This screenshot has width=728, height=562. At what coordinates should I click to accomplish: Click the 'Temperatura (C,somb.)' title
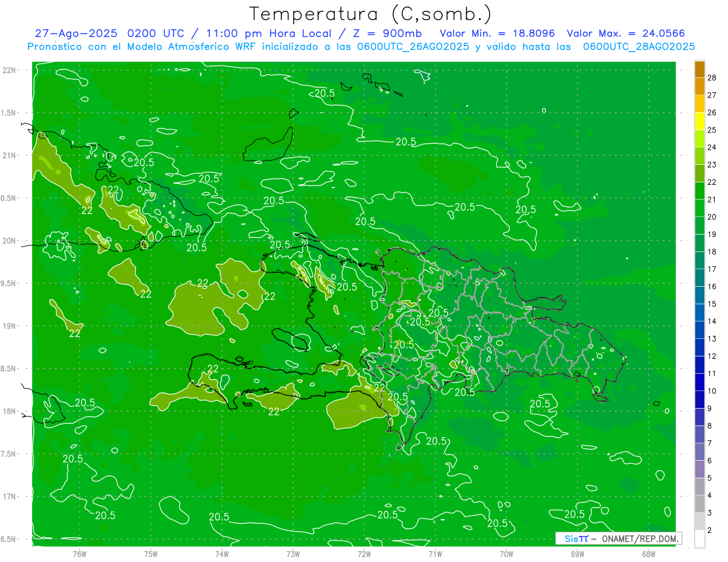click(x=371, y=14)
